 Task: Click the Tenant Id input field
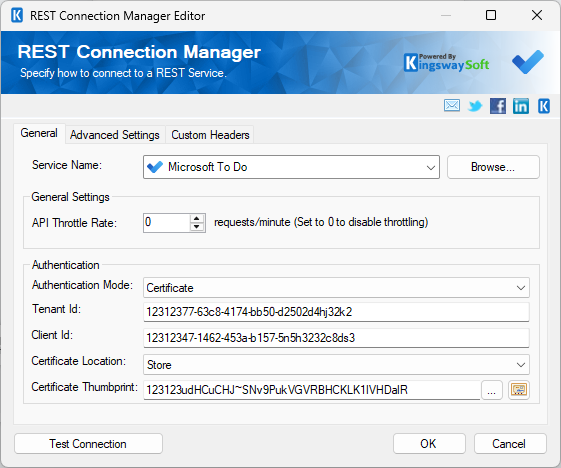(x=336, y=312)
